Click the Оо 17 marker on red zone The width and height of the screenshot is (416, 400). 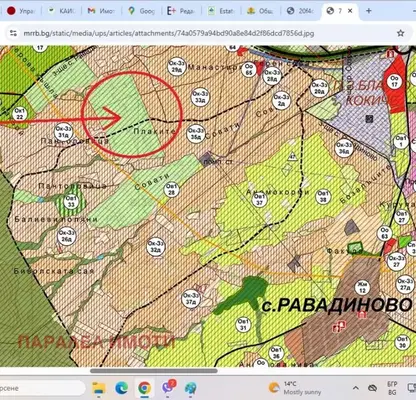tap(394, 81)
